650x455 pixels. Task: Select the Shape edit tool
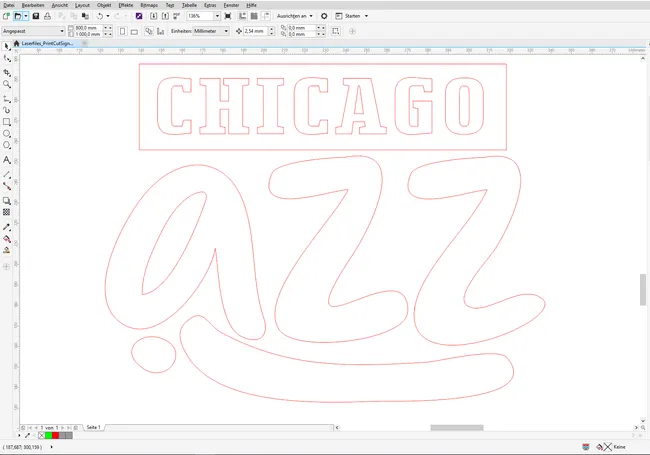click(x=7, y=59)
